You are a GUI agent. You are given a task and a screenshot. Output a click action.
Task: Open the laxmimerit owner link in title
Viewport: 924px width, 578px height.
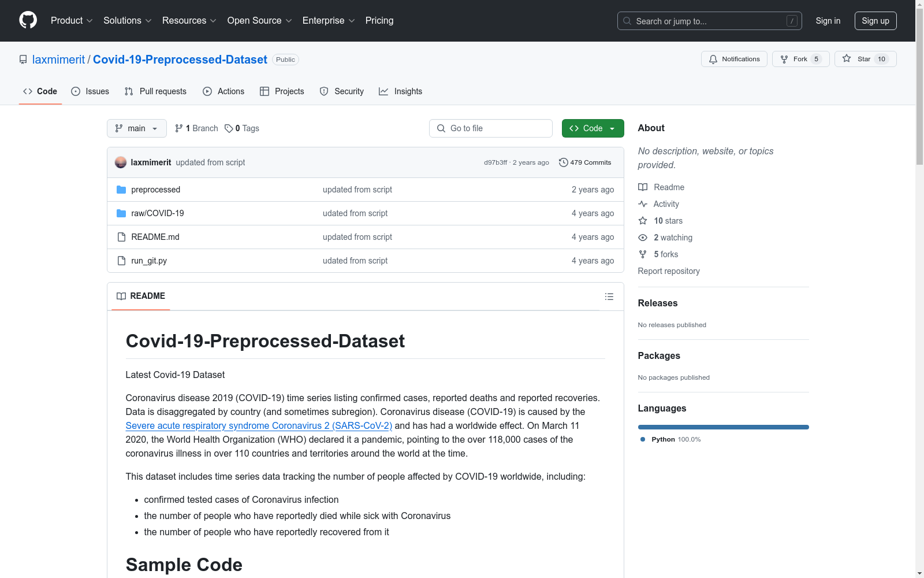[58, 60]
